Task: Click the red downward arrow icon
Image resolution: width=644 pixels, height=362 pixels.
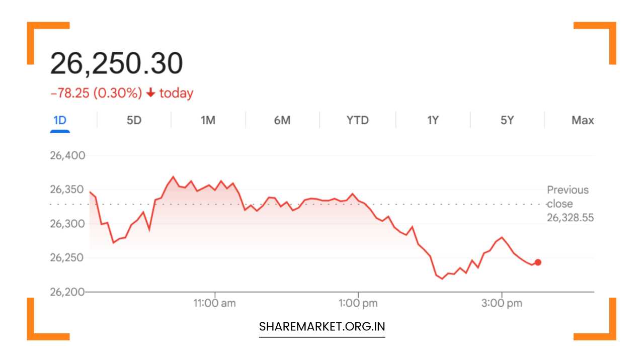Action: (x=150, y=93)
